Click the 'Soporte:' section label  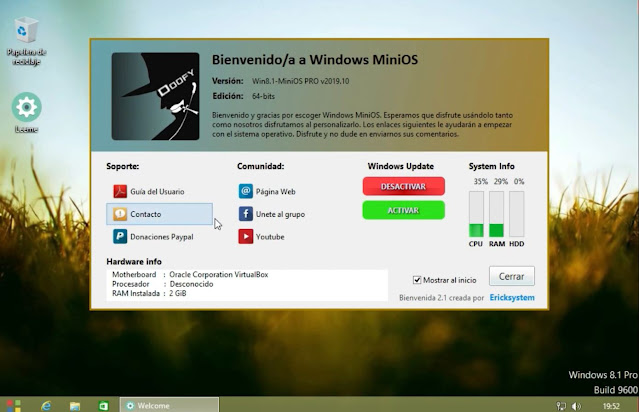click(123, 166)
